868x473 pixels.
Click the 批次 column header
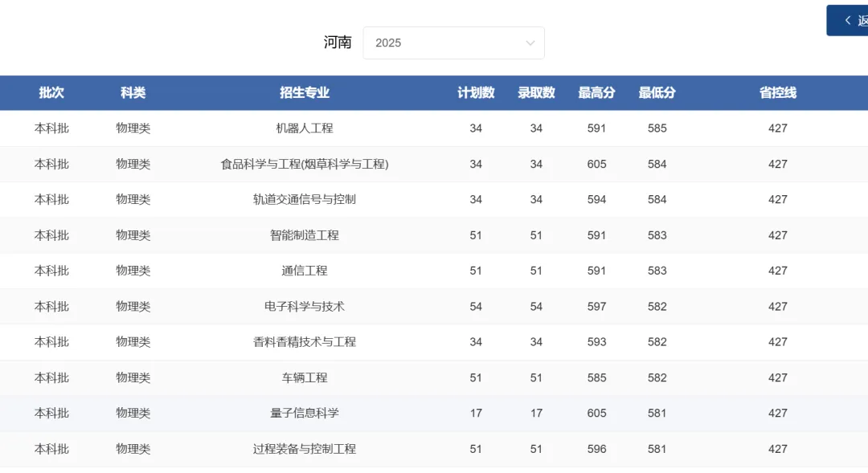(51, 93)
